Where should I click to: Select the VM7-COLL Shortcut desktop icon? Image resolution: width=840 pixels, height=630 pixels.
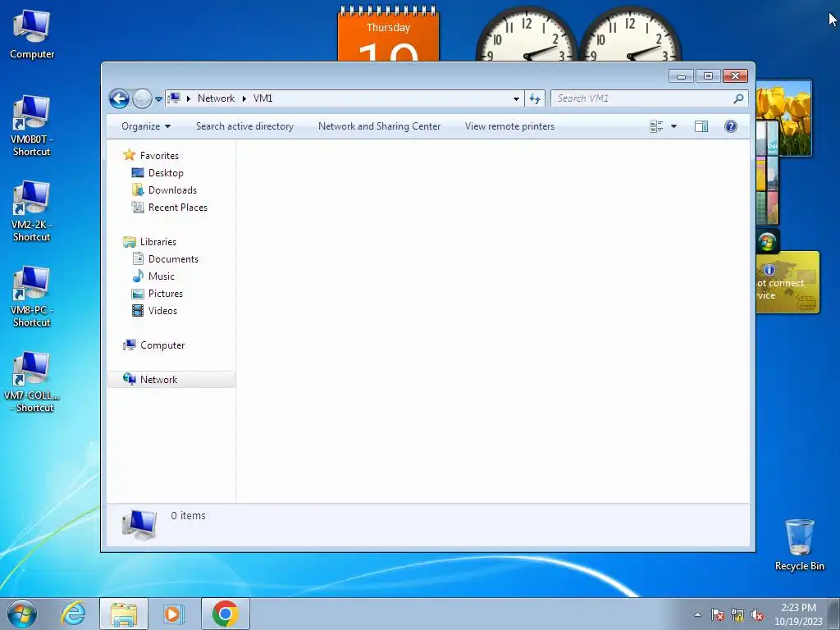32,382
